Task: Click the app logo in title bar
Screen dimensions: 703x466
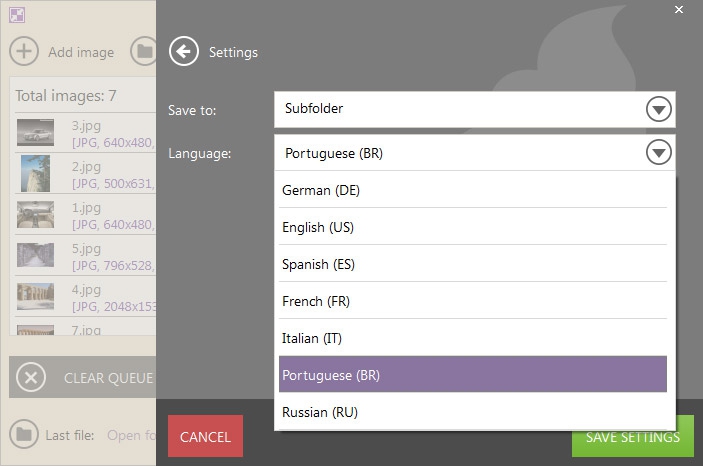Action: coord(15,14)
